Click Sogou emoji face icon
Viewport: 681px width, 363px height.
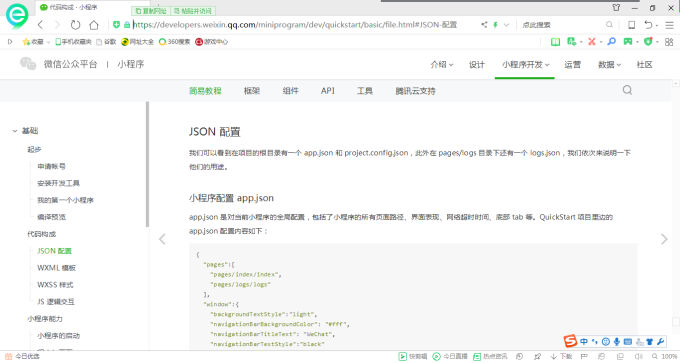(x=606, y=342)
